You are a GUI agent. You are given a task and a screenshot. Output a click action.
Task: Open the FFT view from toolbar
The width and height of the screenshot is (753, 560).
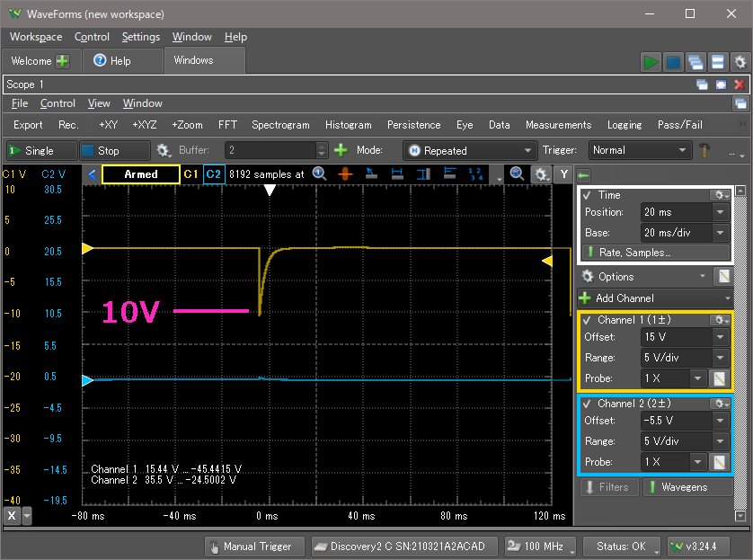point(227,125)
